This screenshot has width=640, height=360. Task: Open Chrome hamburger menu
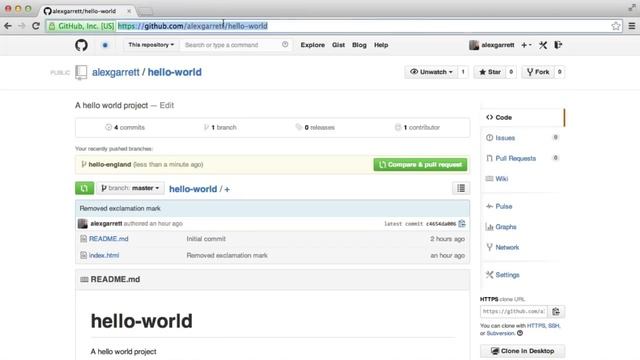pos(632,26)
